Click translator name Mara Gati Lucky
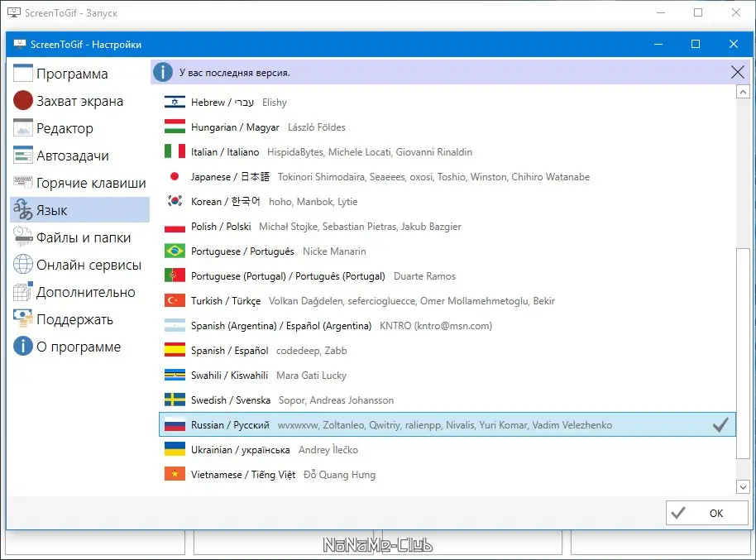756x560 pixels. (x=312, y=376)
